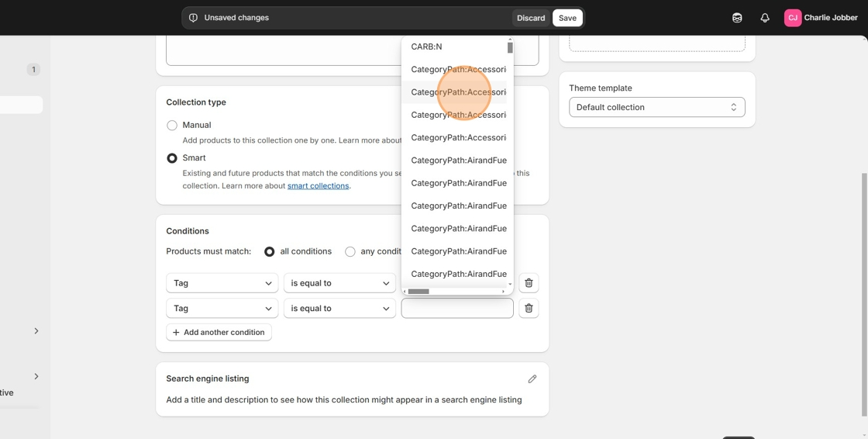Edit the Search engine listing with pencil icon

click(x=532, y=379)
